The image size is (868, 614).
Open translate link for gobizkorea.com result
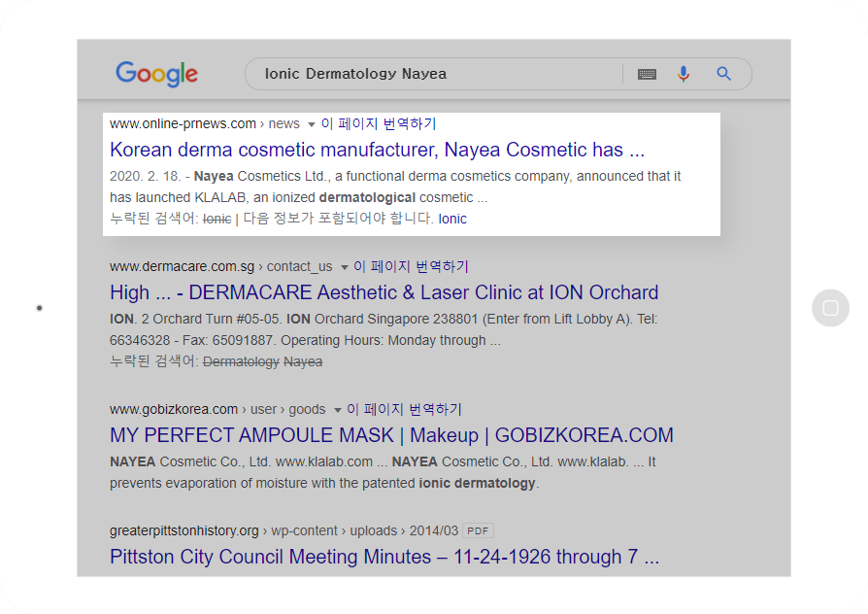pos(404,410)
